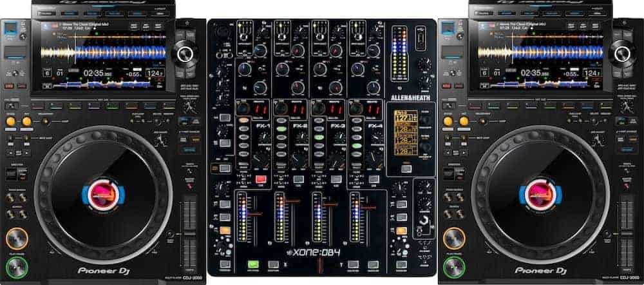Image resolution: width=644 pixels, height=285 pixels.
Task: Open Browse button above right CDJ screen
Action: 506,13
